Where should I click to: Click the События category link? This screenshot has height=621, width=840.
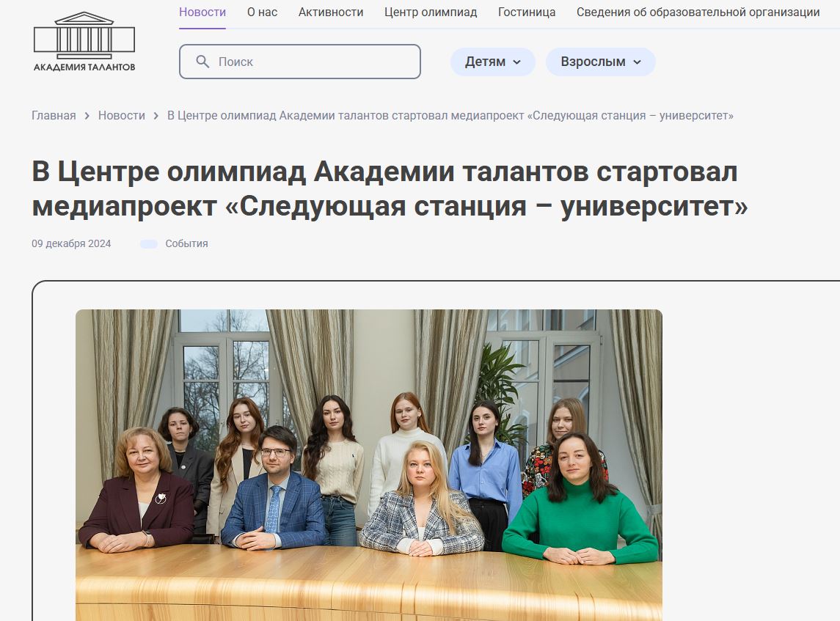pyautogui.click(x=186, y=243)
